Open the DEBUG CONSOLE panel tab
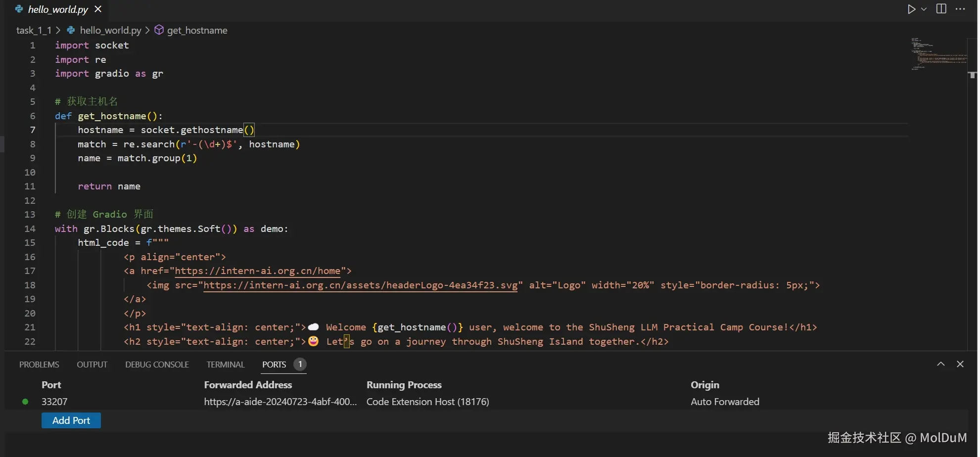The height and width of the screenshot is (457, 980). click(x=157, y=365)
